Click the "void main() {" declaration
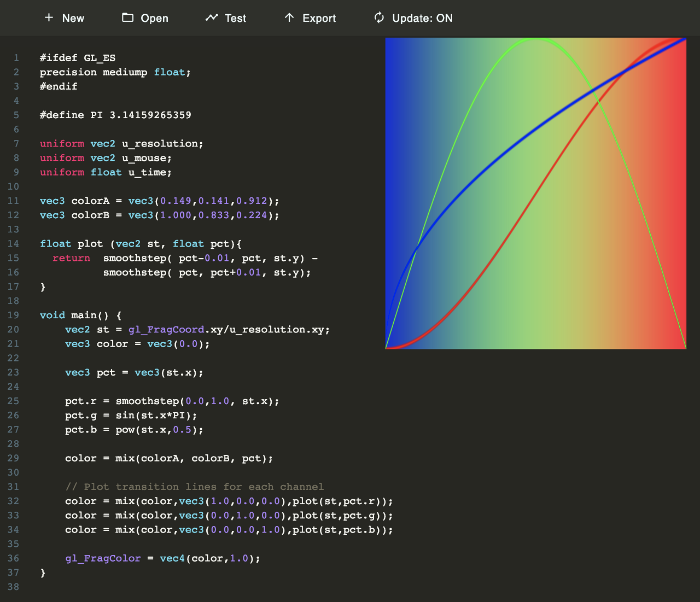This screenshot has width=700, height=602. click(x=81, y=315)
